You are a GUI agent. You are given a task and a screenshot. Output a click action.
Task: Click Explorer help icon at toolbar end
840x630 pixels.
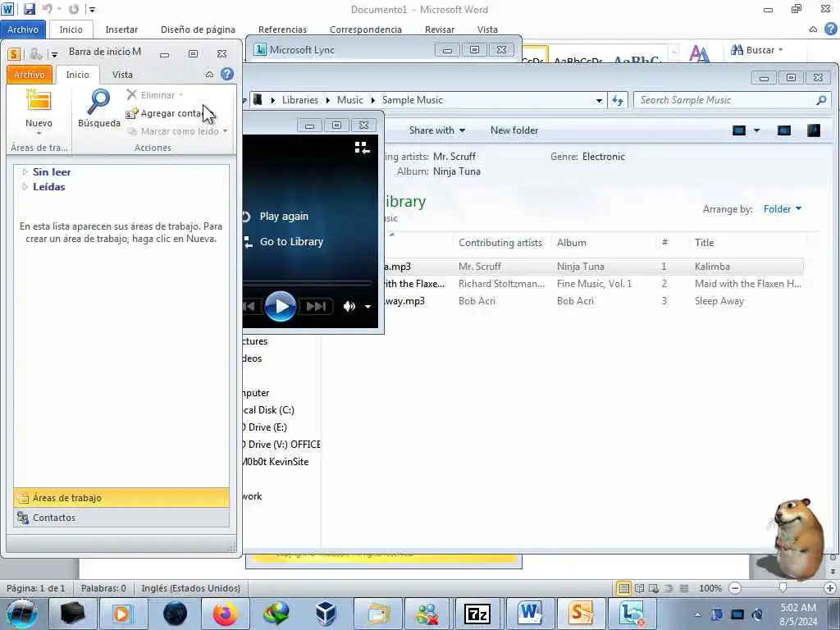[814, 130]
